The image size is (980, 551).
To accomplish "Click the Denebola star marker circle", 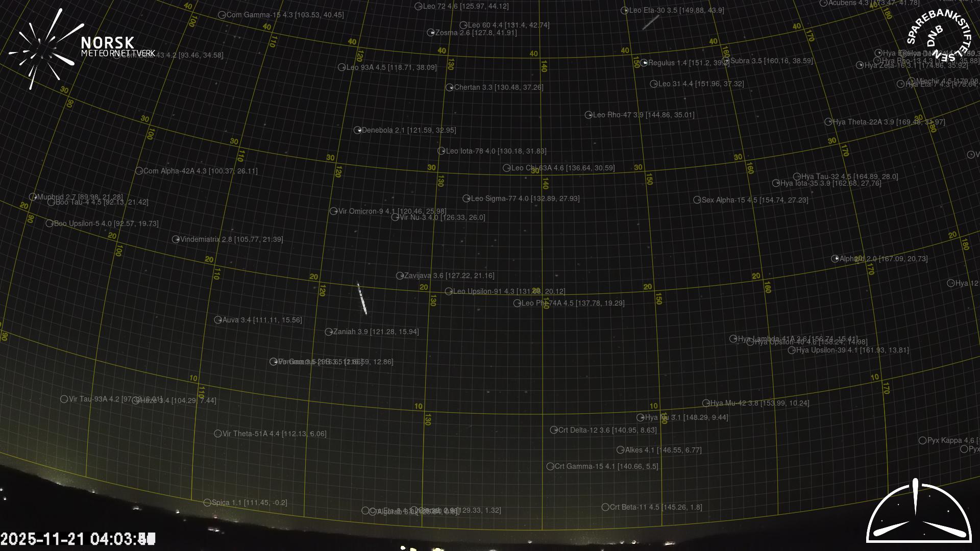I will pyautogui.click(x=357, y=130).
